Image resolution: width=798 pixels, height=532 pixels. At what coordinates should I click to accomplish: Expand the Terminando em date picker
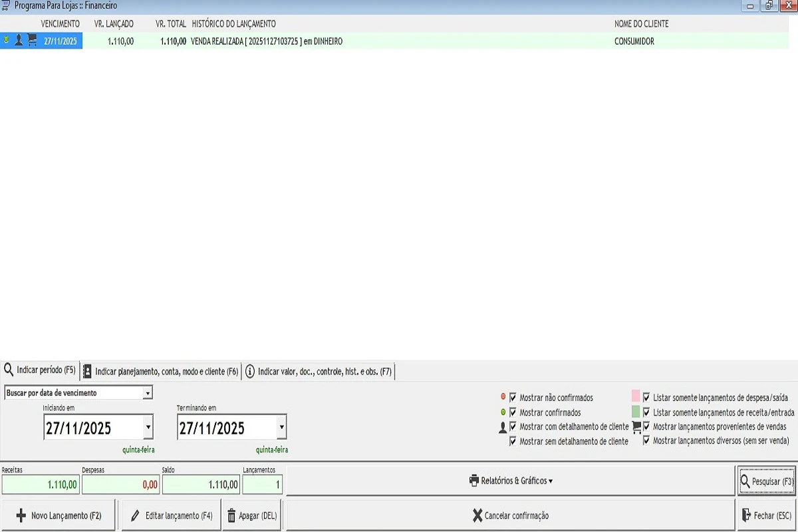point(281,427)
